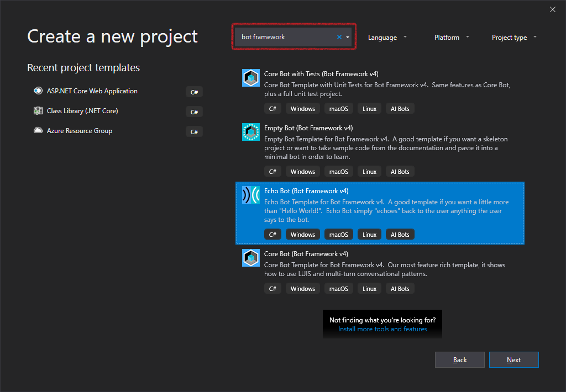Click the Core Bot with Tests template icon

(x=250, y=78)
